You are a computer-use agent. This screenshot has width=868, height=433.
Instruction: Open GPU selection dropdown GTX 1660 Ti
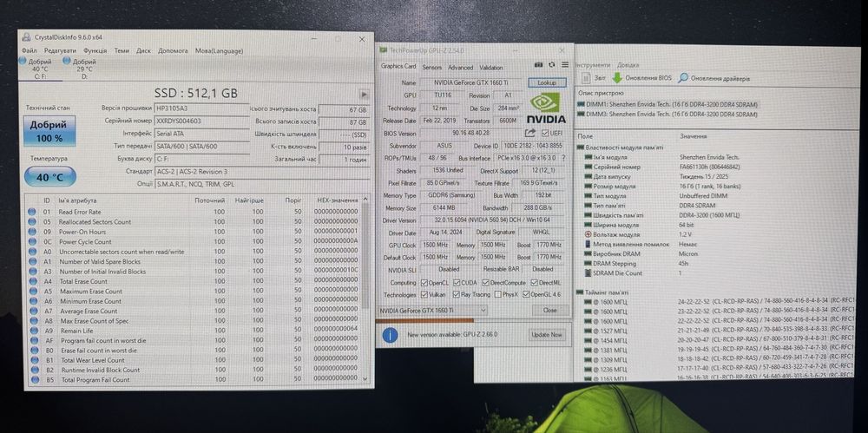pos(433,311)
